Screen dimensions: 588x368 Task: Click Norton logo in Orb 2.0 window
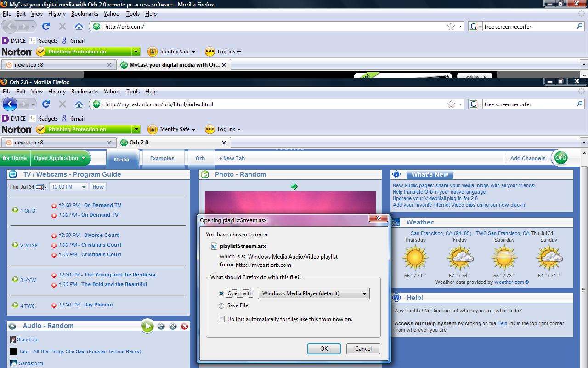click(x=17, y=129)
